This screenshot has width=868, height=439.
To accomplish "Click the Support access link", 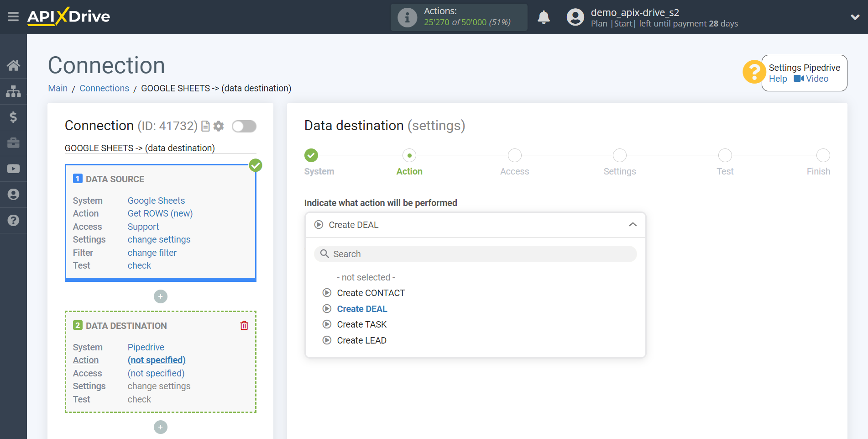I will coord(143,227).
